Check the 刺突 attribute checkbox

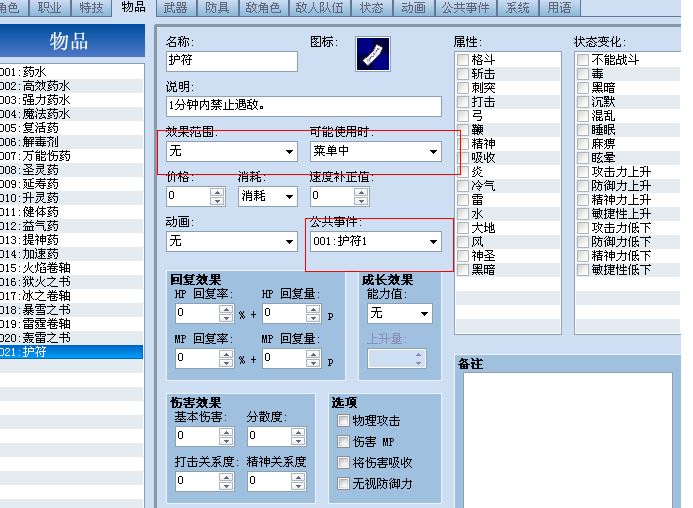pos(463,88)
